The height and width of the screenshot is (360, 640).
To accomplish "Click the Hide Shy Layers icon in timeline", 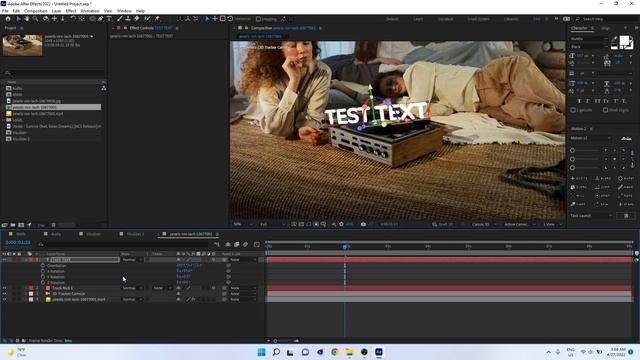I will pyautogui.click(x=228, y=244).
